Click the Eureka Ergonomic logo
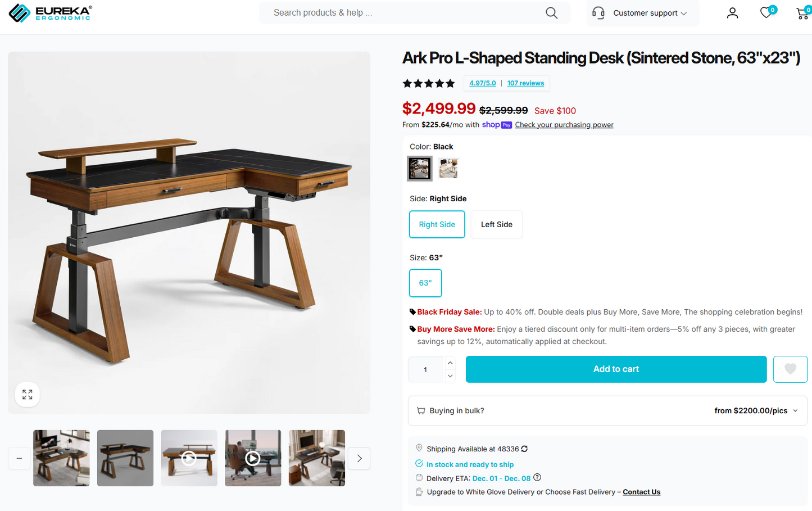The height and width of the screenshot is (511, 812). [50, 12]
